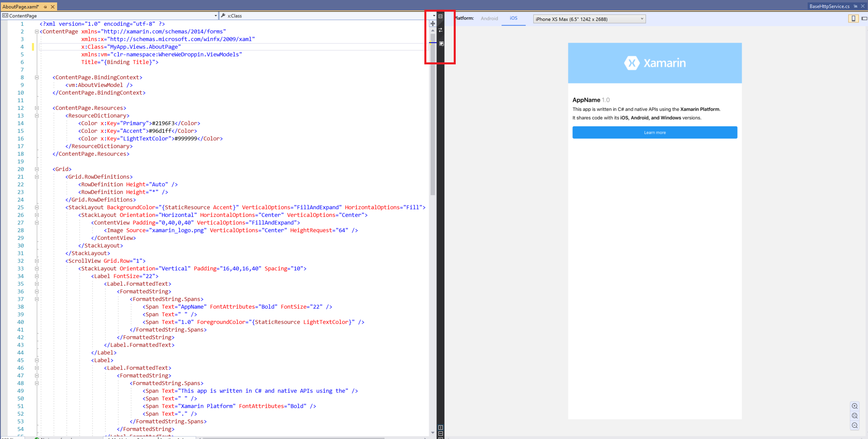Image resolution: width=868 pixels, height=439 pixels.
Task: Switch preview to portrait orientation
Action: point(853,19)
